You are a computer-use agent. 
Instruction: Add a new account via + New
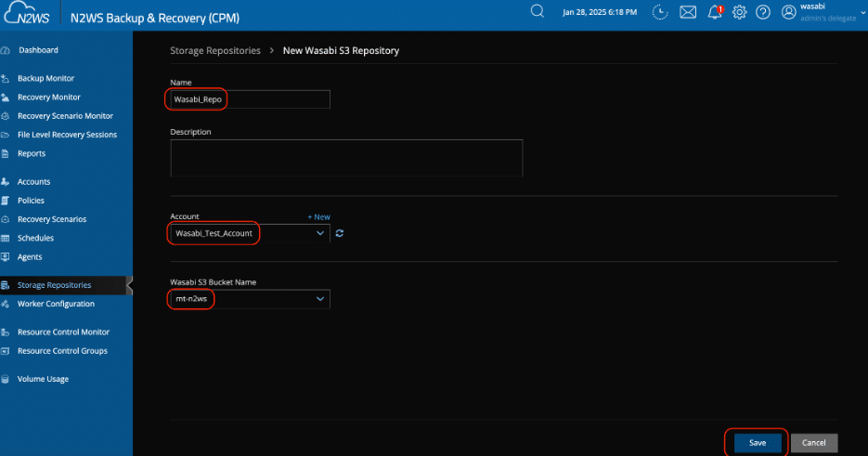click(x=318, y=216)
